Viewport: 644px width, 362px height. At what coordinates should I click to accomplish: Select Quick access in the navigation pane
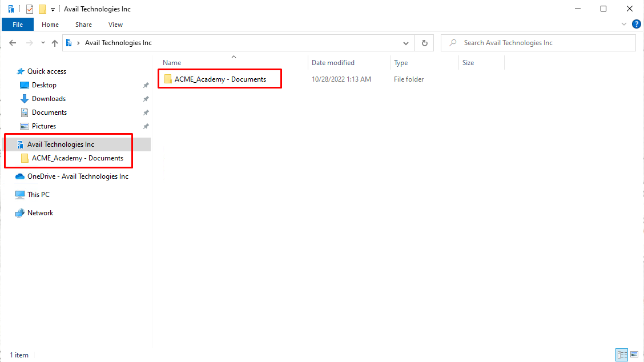click(x=46, y=71)
